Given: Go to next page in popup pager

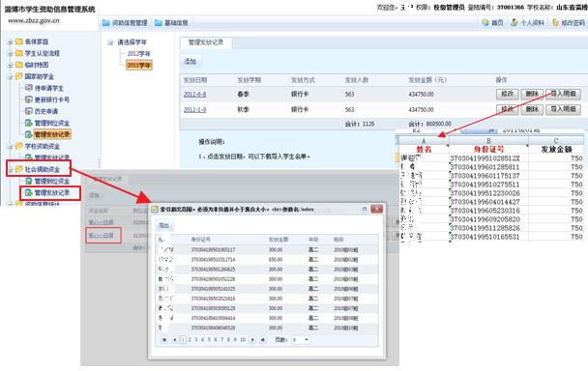Looking at the screenshot, I should coord(252,339).
